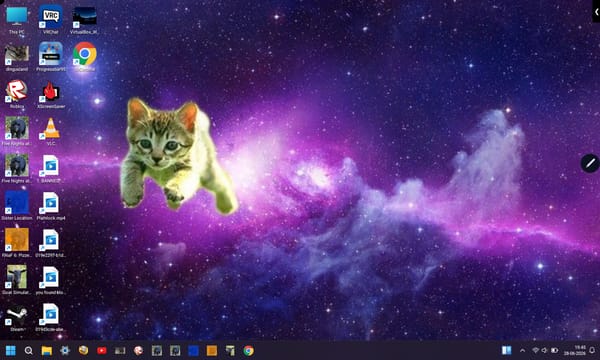Open the volume control in tray
The width and height of the screenshot is (600, 360).
[x=545, y=350]
